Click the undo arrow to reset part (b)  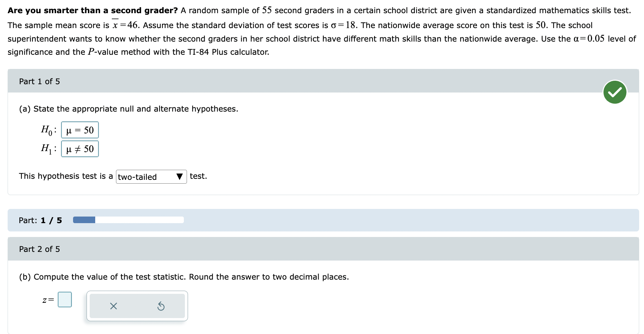161,306
